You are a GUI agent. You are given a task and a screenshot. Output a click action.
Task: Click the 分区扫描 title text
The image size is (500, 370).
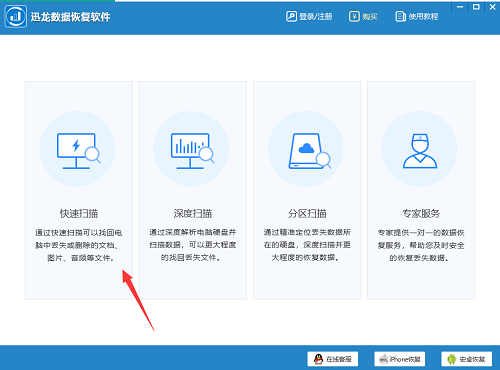307,213
